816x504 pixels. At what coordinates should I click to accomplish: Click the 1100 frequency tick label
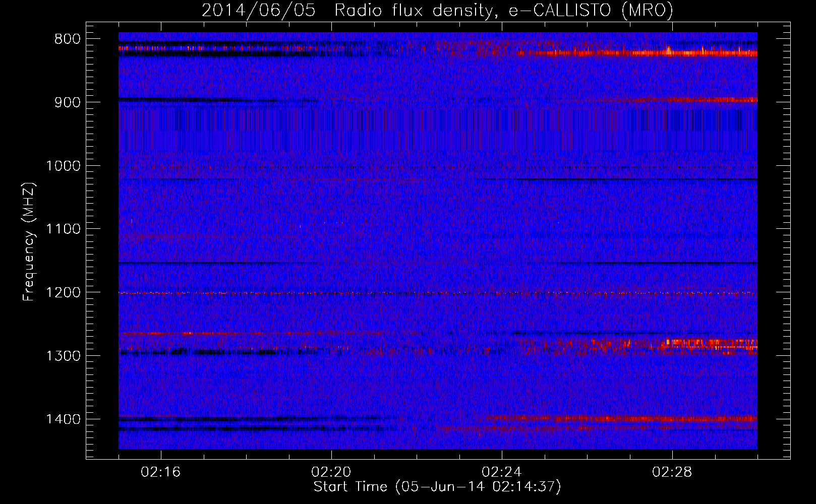pyautogui.click(x=63, y=229)
